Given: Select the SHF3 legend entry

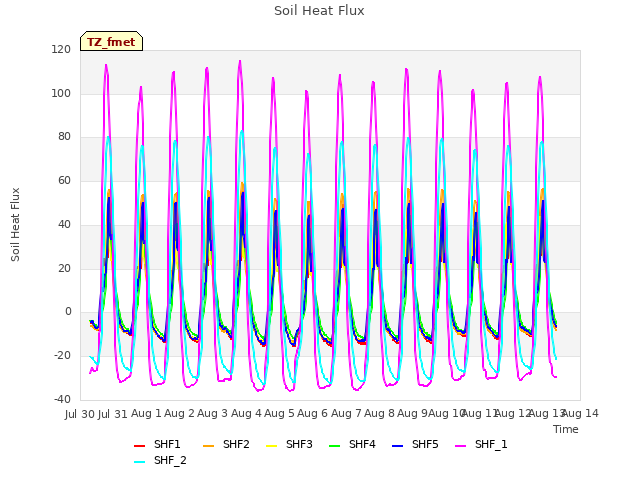Looking at the screenshot, I should (x=289, y=444).
